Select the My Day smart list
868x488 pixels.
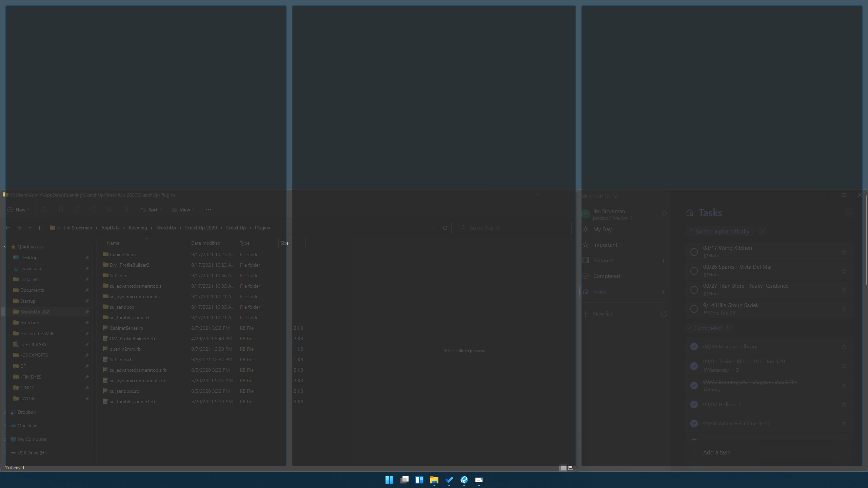(x=603, y=229)
